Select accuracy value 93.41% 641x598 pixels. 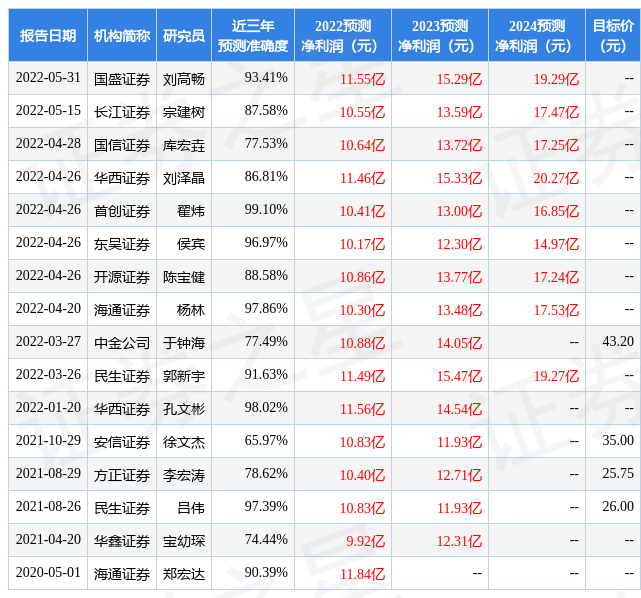(266, 78)
